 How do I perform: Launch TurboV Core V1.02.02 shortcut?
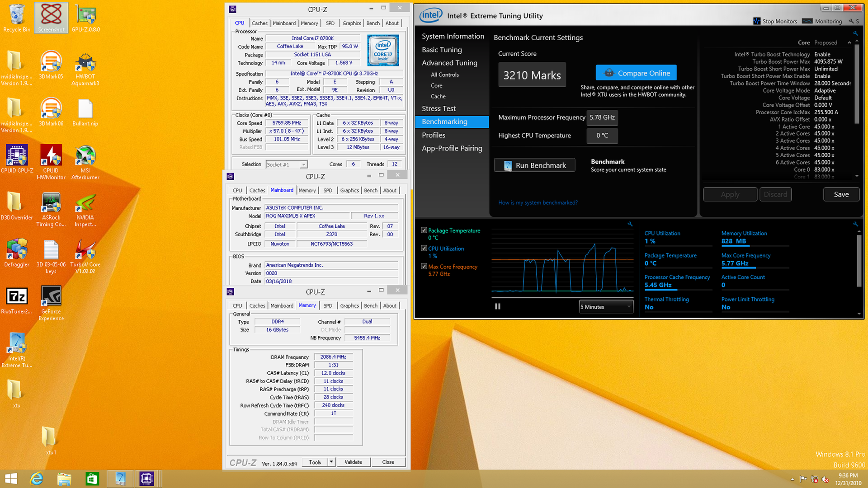[85, 257]
